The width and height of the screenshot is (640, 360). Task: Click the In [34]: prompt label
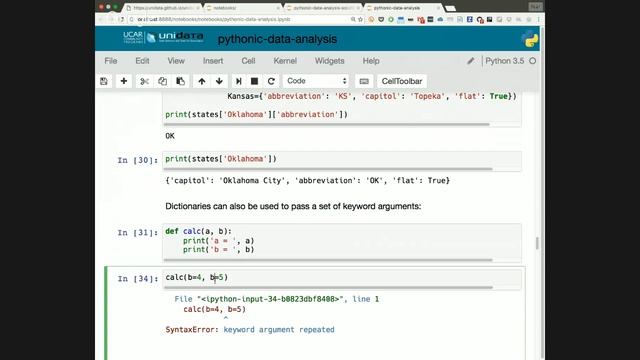(x=138, y=279)
